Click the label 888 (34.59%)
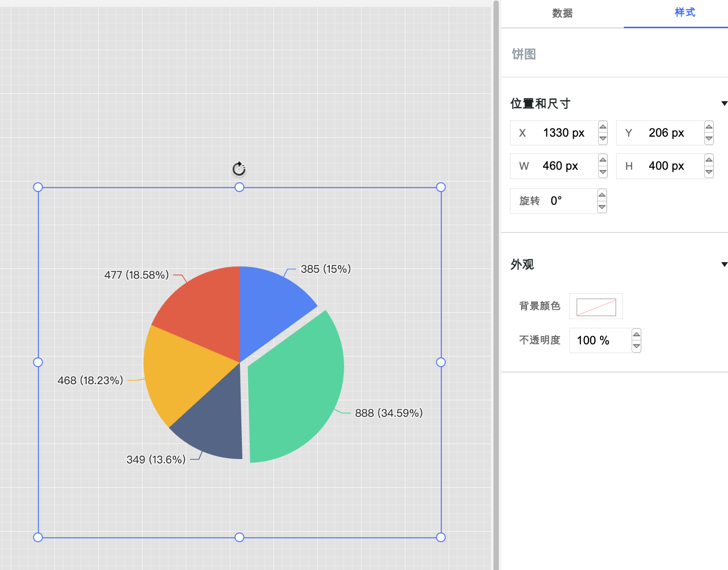 [x=389, y=413]
